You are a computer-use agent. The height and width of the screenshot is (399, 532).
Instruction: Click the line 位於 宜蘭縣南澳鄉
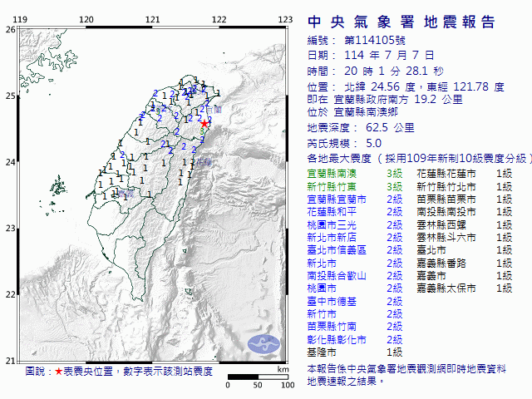point(352,112)
